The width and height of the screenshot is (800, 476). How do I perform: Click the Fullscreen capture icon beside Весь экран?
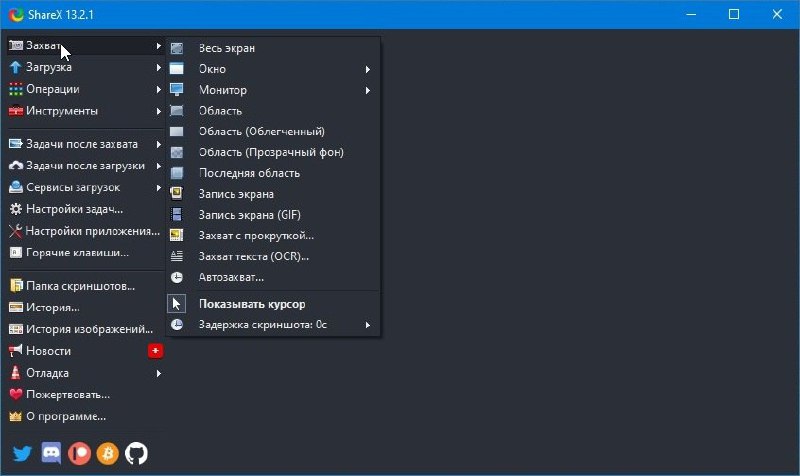177,48
